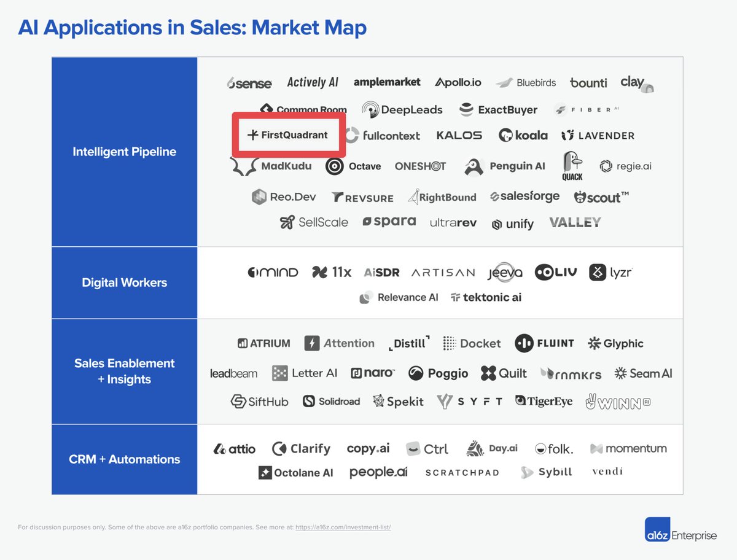Viewport: 737px width, 560px height.
Task: Select the 11x logo
Action: coord(332,272)
